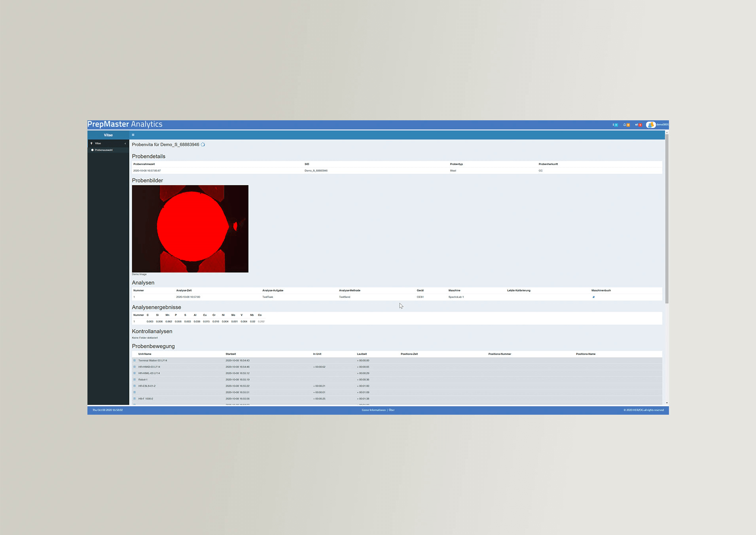Toggle the sidebar hamburger menu icon
756x535 pixels.
(x=133, y=135)
